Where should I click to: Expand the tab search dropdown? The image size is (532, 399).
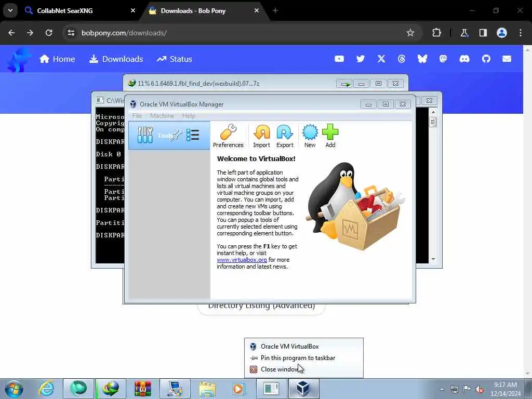pyautogui.click(x=10, y=10)
